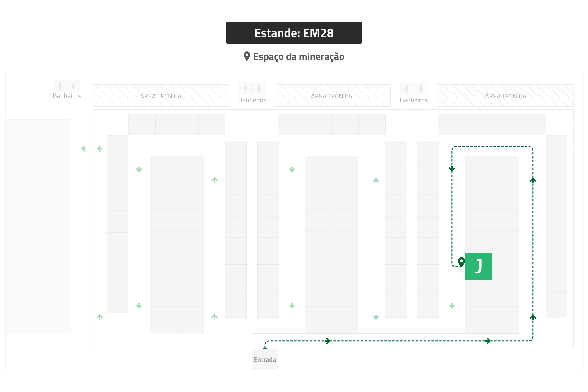Viewport: 588px width, 392px height.
Task: Click the "Espaço da mineração" location label
Action: click(x=298, y=57)
